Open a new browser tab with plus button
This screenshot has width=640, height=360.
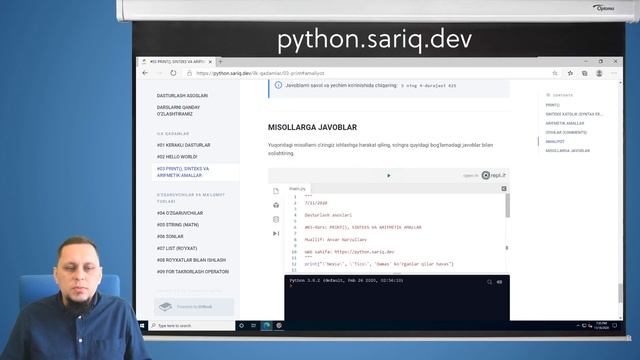click(220, 62)
